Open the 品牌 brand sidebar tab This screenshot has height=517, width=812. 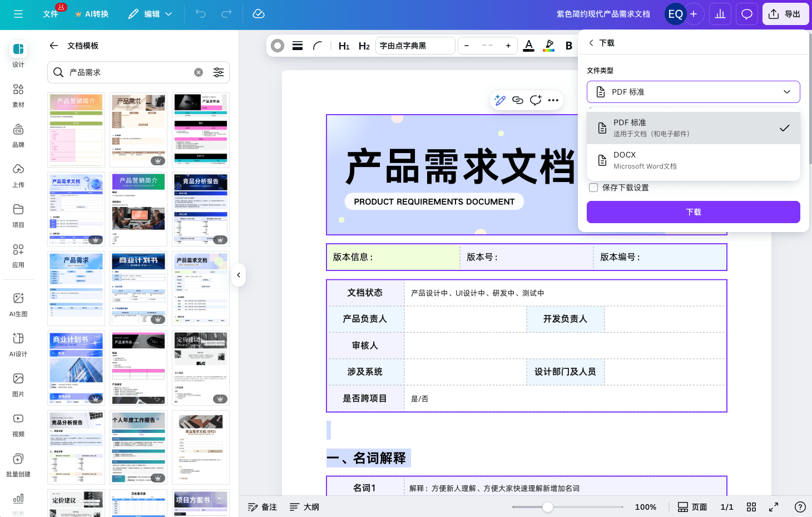click(18, 135)
